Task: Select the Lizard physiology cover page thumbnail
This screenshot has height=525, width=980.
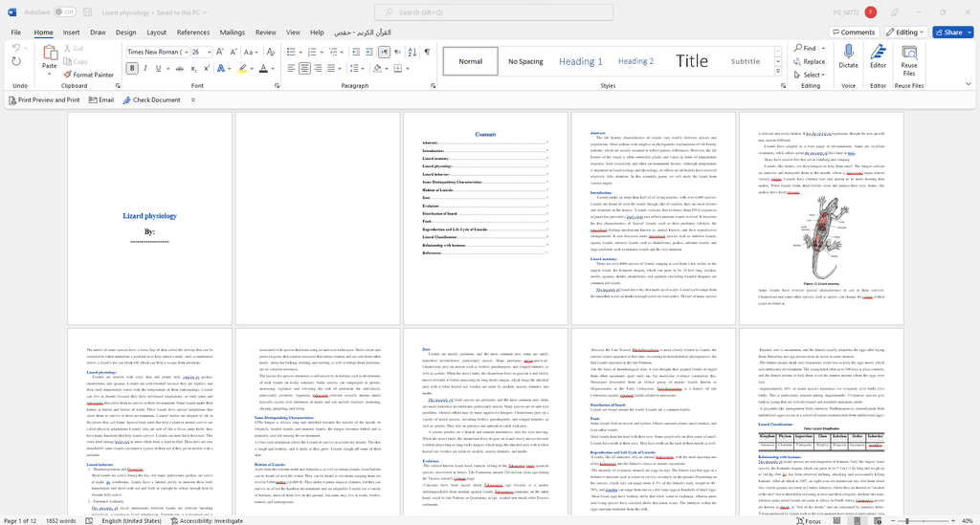Action: 149,218
